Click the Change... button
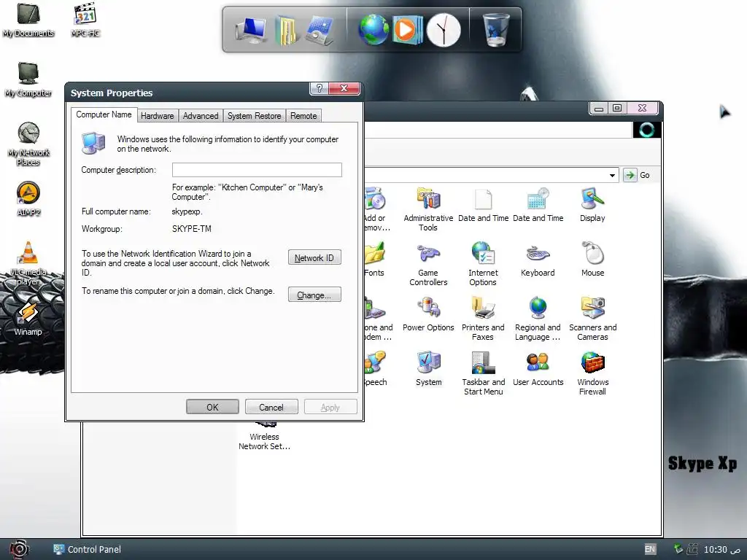Screen dimensions: 747x560 (x=314, y=295)
